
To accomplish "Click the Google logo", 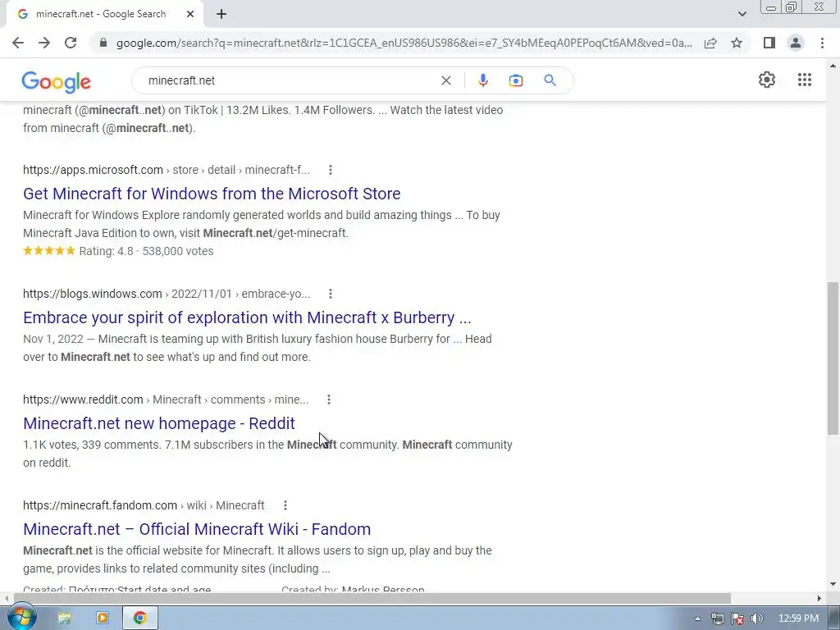I will (x=57, y=81).
